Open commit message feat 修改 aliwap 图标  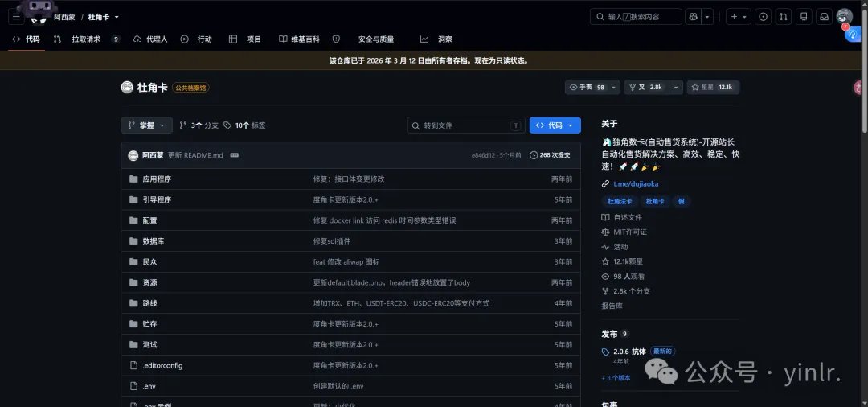click(346, 262)
